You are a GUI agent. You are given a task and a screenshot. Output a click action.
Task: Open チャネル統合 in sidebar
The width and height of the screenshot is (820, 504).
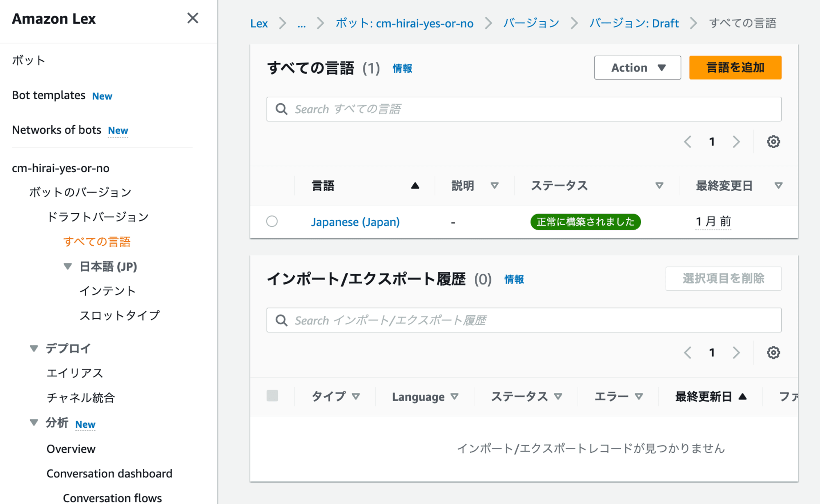pos(80,397)
